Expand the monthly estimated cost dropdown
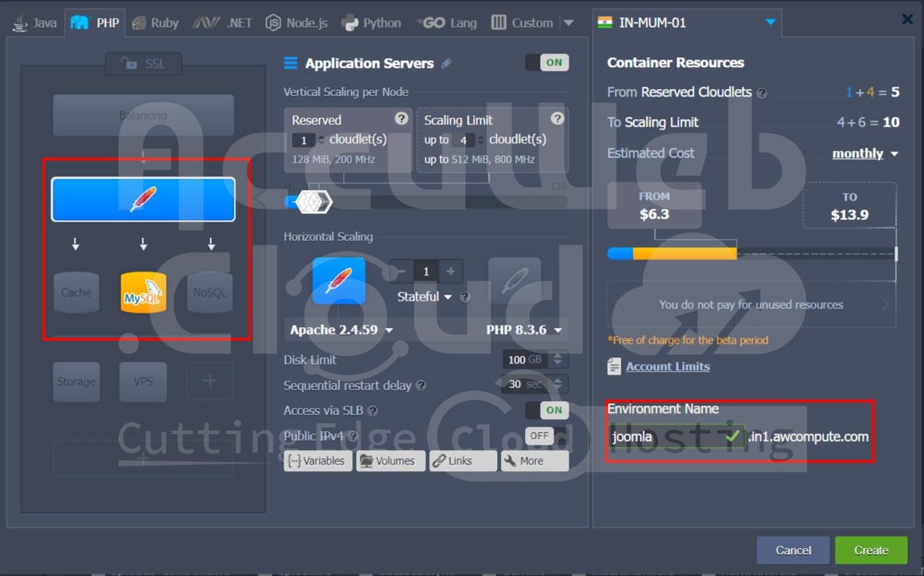Viewport: 924px width, 576px height. (x=864, y=154)
